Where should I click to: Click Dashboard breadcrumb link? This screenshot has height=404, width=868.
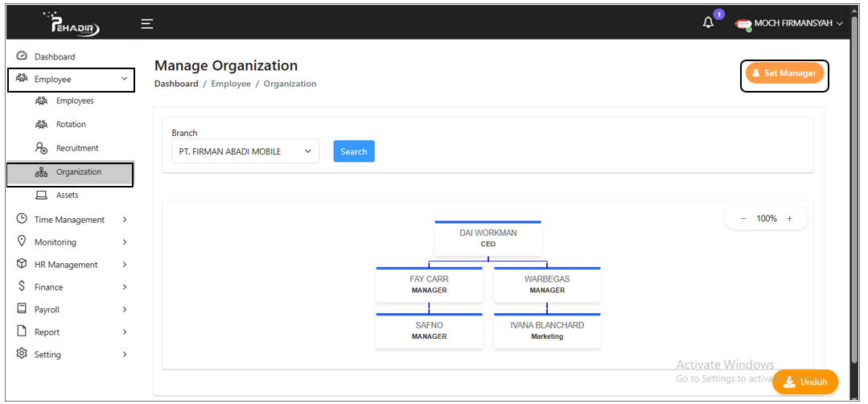pyautogui.click(x=176, y=84)
